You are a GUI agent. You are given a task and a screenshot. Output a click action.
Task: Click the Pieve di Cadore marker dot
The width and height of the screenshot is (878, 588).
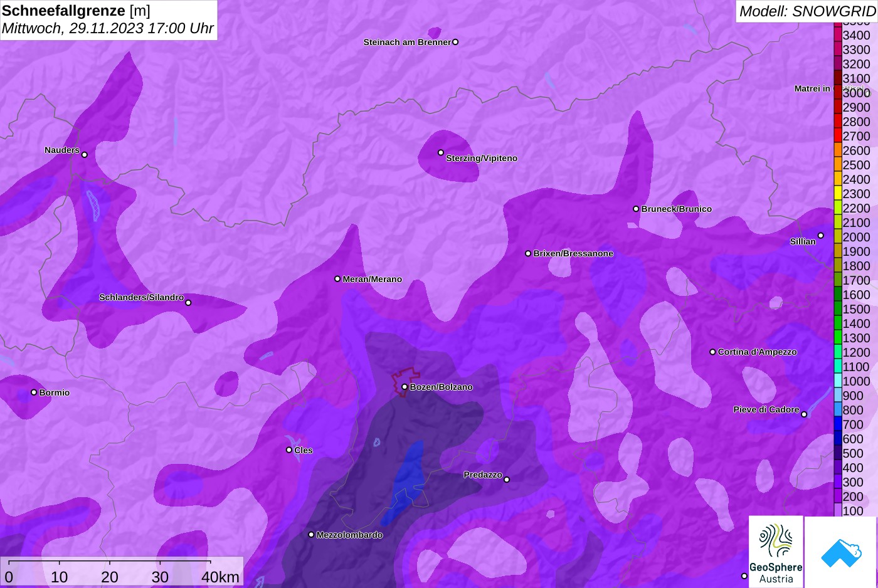pyautogui.click(x=804, y=414)
